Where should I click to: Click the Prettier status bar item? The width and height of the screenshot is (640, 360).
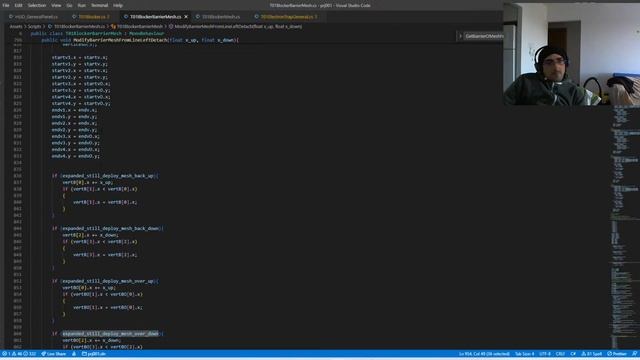617,354
